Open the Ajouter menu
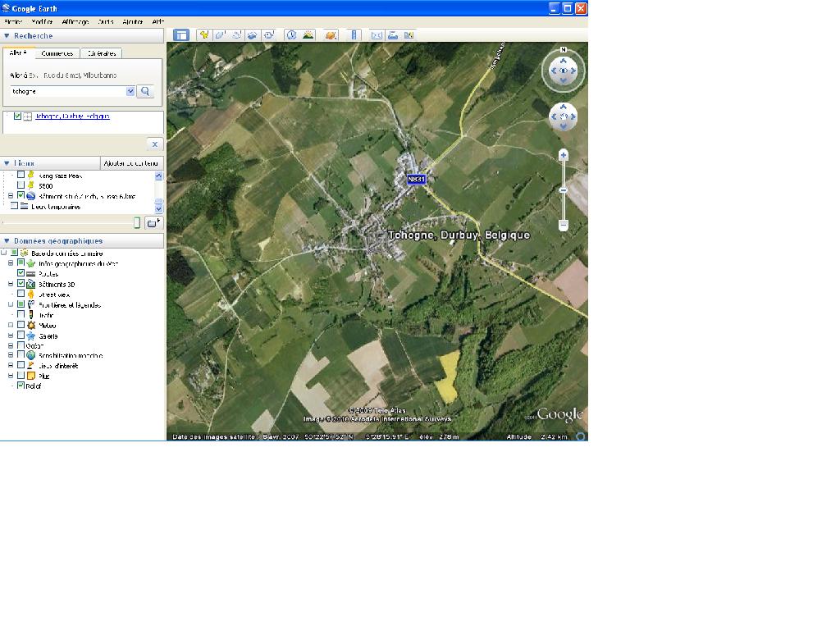Viewport: 840px width, 630px height. pyautogui.click(x=132, y=22)
